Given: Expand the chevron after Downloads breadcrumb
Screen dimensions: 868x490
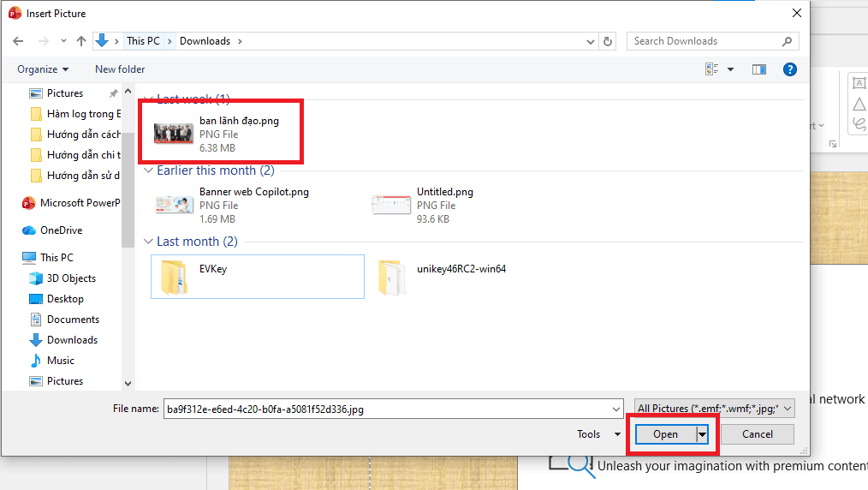Looking at the screenshot, I should 240,41.
